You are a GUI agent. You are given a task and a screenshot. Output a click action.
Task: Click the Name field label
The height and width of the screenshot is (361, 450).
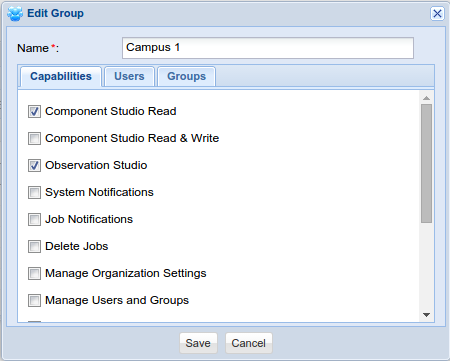[x=38, y=48]
